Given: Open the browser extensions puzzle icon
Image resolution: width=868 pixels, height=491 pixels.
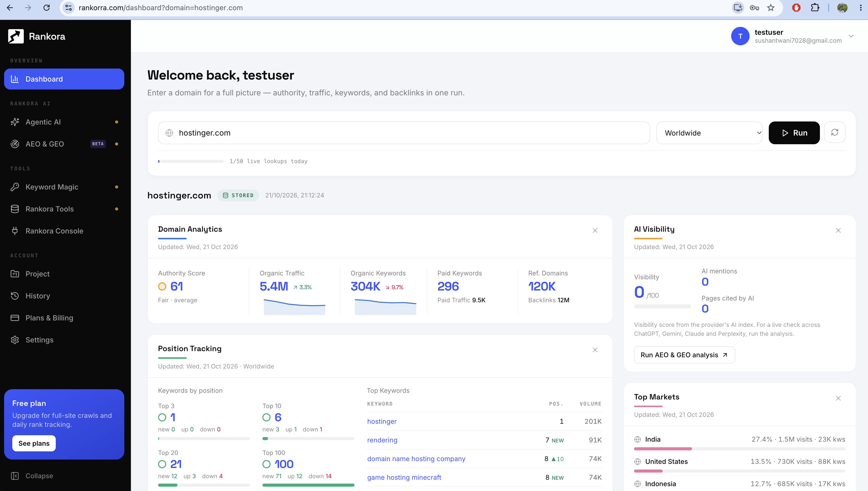Looking at the screenshot, I should 815,7.
